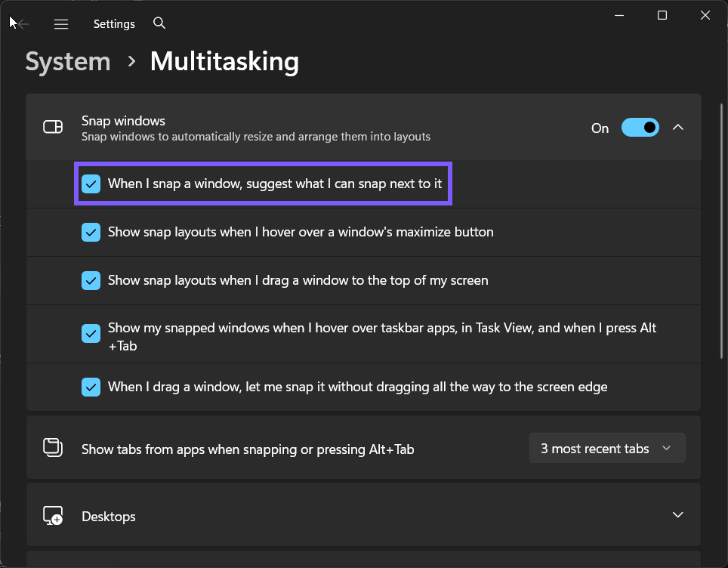Click the Multitasking page heading
Viewport: 728px width, 568px height.
225,61
